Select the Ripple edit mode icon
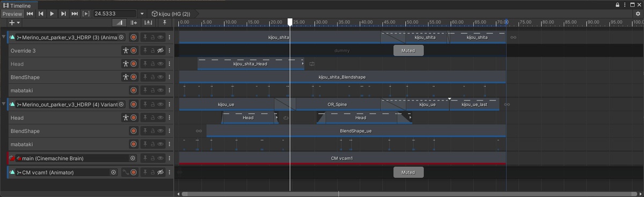The height and width of the screenshot is (197, 644). [x=134, y=23]
